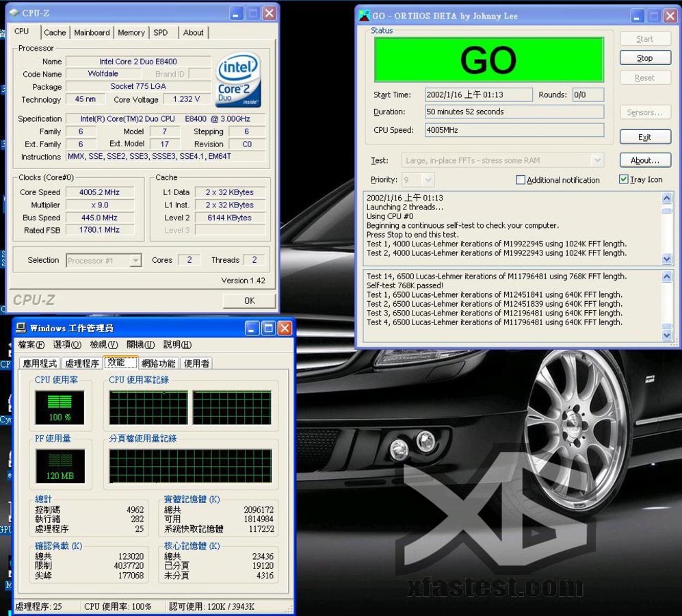This screenshot has height=616, width=682.
Task: Click the upper log scrollbar up arrow
Action: click(x=667, y=198)
